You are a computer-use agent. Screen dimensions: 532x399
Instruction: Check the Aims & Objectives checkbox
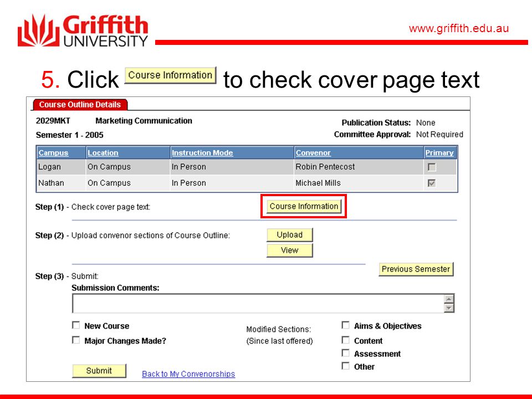[345, 325]
